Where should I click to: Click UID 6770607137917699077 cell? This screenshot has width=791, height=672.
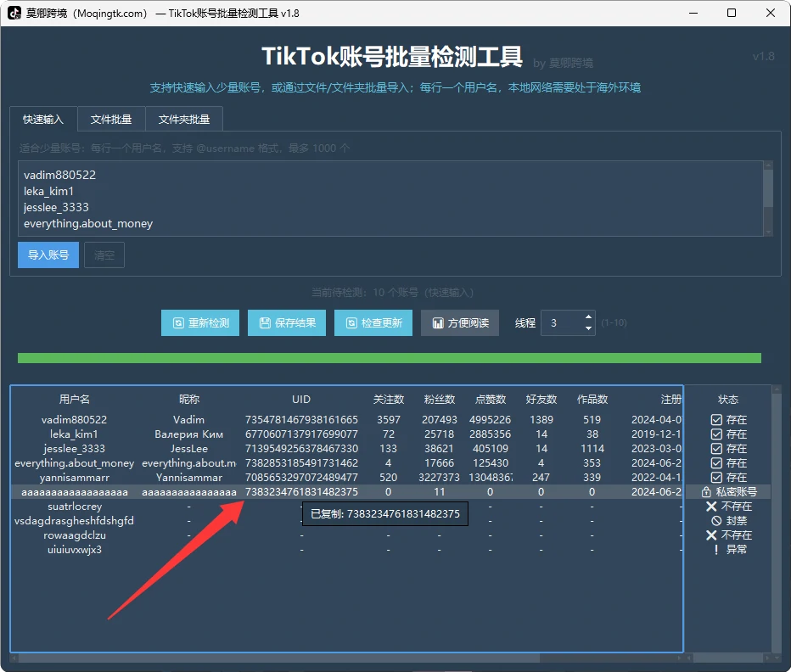301,434
